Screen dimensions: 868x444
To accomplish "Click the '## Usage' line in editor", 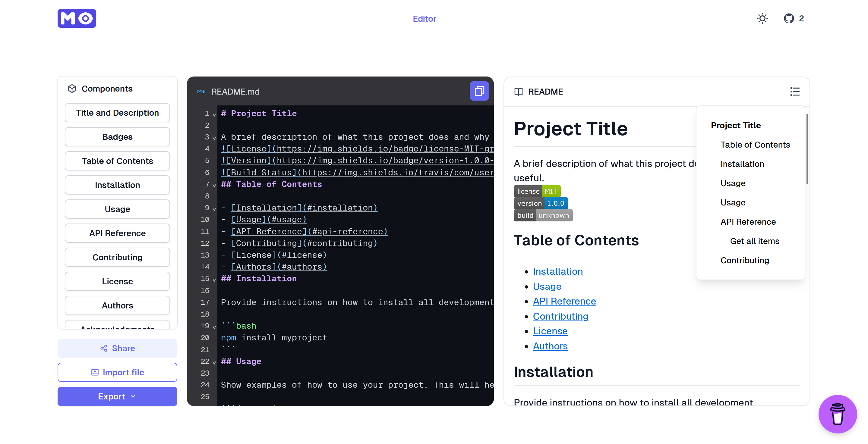I will (x=241, y=361).
